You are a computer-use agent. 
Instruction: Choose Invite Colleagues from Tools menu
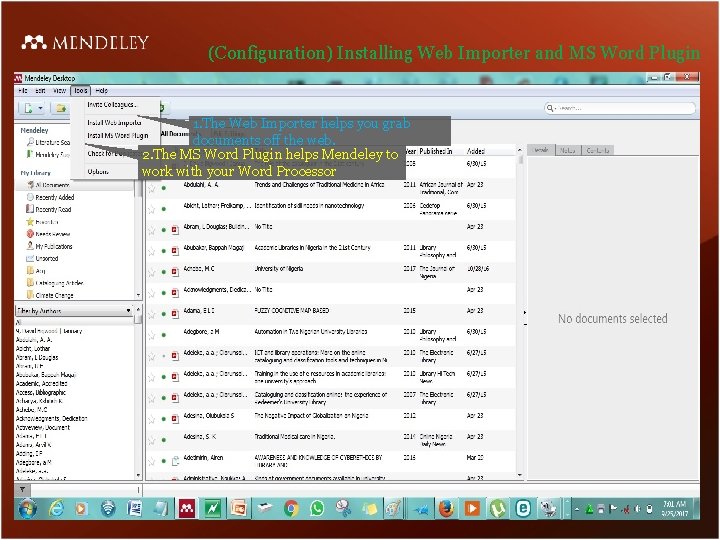[x=112, y=105]
